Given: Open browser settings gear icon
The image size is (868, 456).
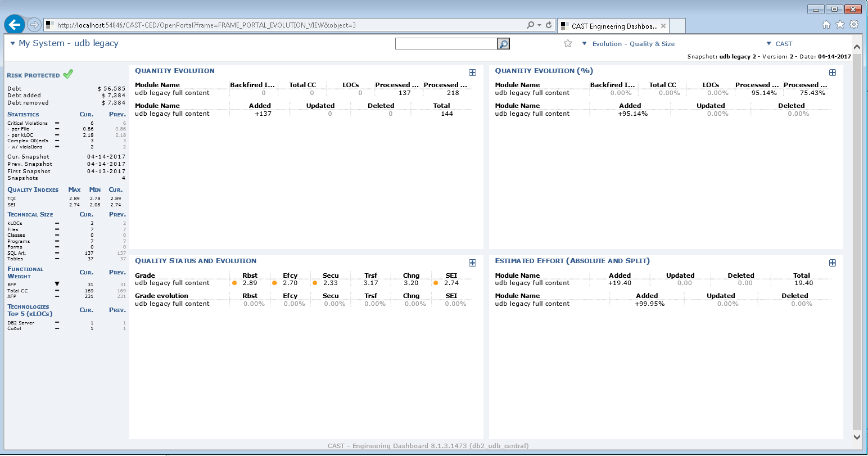Looking at the screenshot, I should coord(854,25).
